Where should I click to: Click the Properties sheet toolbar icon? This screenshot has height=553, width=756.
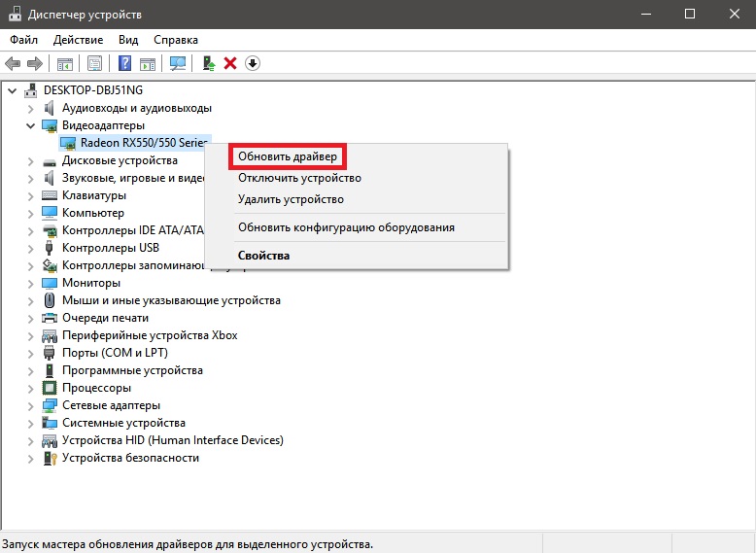tap(94, 63)
